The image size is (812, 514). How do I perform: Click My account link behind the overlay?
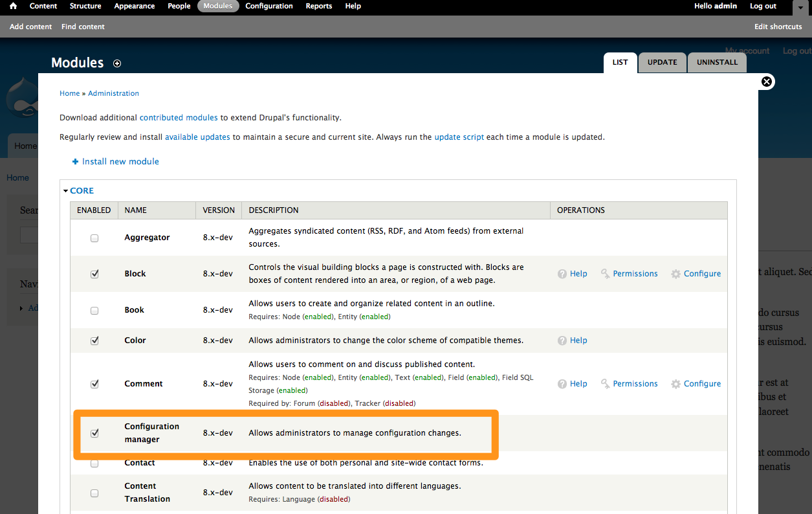click(x=747, y=50)
